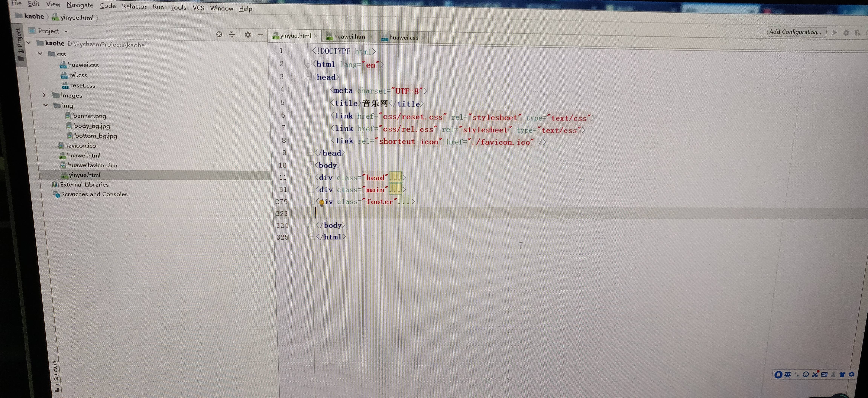
Task: Collapse the css folder
Action: (x=40, y=54)
